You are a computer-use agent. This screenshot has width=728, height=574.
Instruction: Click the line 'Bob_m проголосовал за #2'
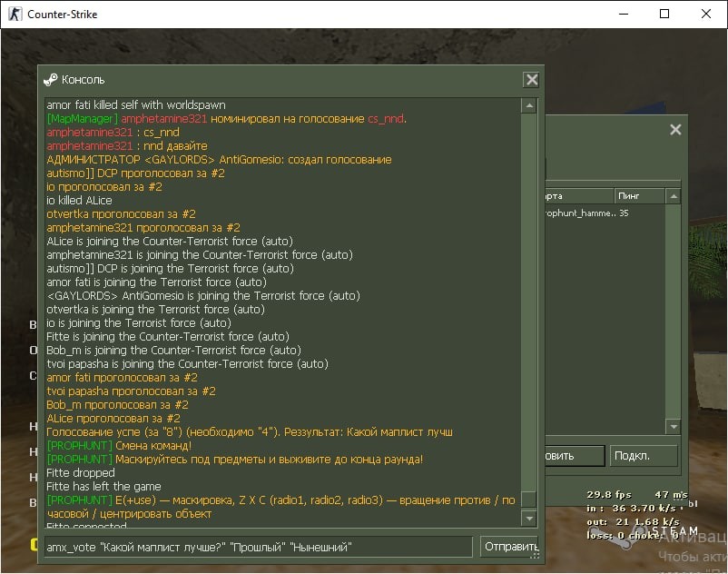tap(117, 405)
